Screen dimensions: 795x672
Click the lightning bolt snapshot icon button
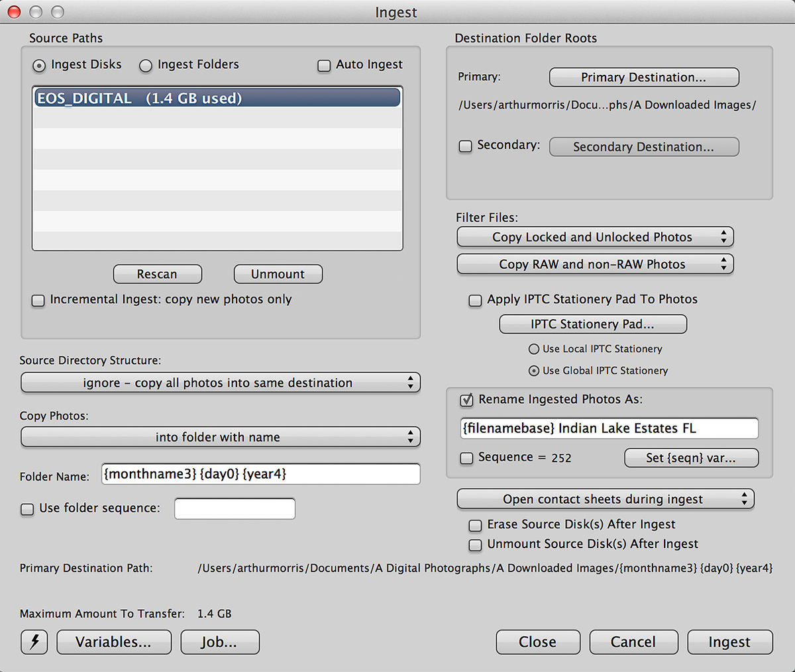coord(34,642)
